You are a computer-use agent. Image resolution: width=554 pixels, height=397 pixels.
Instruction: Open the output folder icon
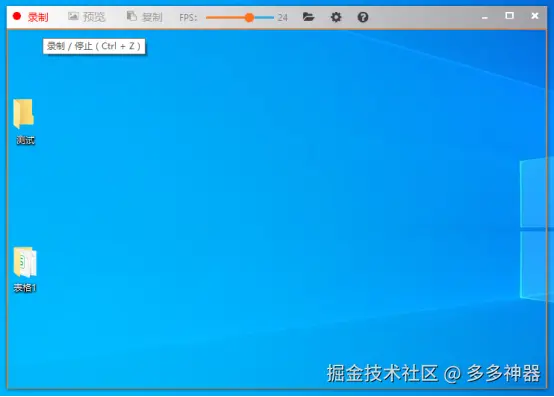[x=308, y=17]
